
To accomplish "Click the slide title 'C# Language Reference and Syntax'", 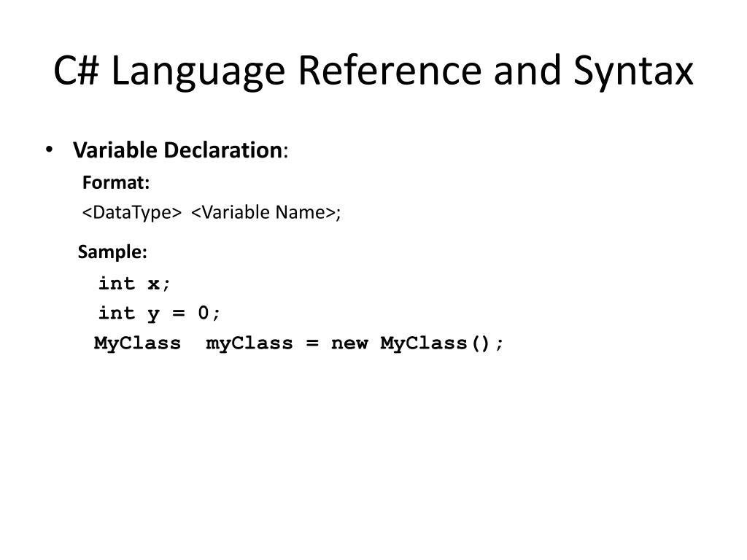I will [x=373, y=71].
